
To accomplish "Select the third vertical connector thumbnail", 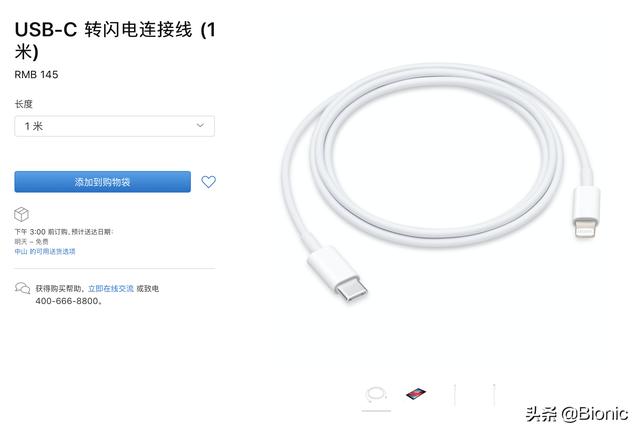I will tap(455, 395).
